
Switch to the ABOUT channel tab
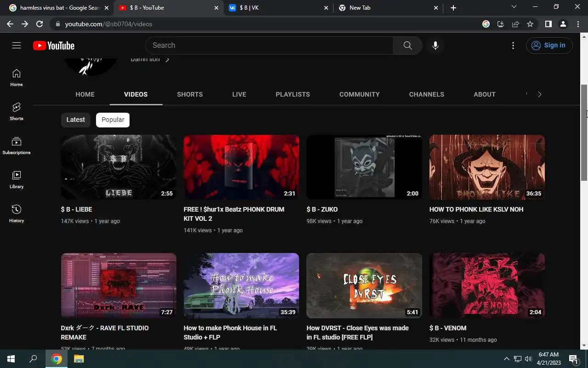[485, 94]
